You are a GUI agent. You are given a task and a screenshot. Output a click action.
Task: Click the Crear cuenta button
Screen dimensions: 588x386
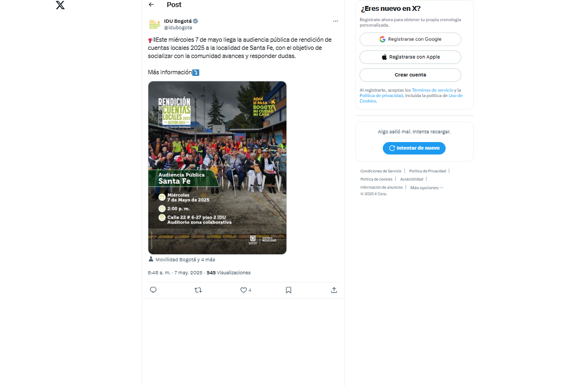pyautogui.click(x=410, y=75)
